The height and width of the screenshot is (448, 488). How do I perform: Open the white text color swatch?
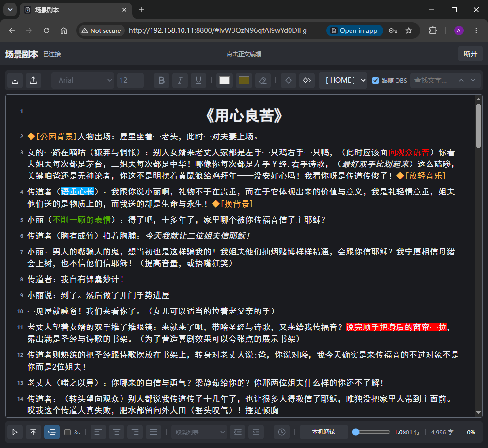[225, 81]
